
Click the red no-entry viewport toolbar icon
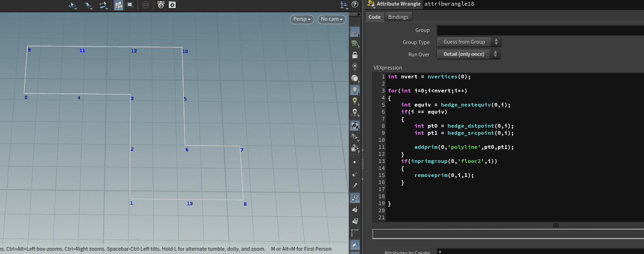point(146,5)
